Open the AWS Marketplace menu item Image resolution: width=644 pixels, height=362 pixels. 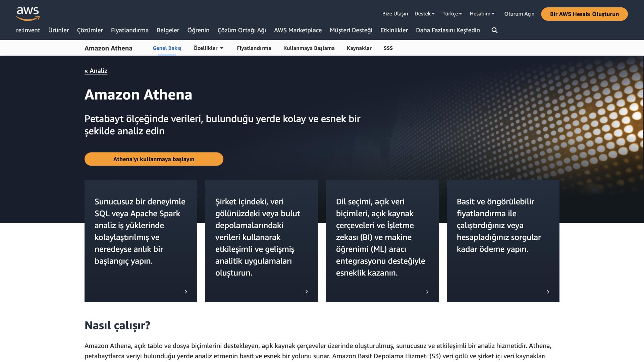click(298, 30)
